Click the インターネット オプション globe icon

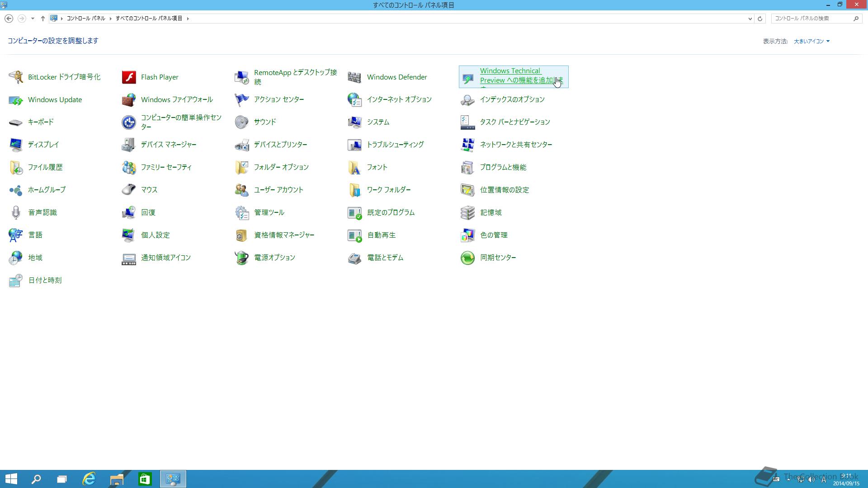click(355, 99)
